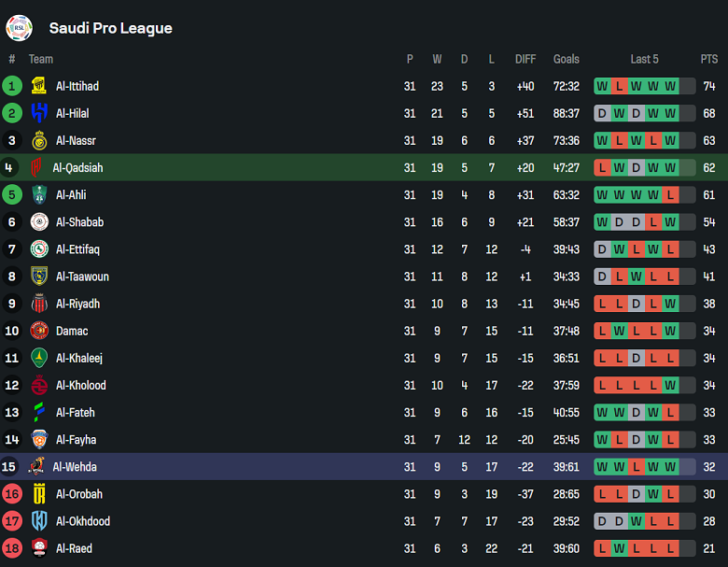Image resolution: width=728 pixels, height=567 pixels.
Task: Click the Al-Hilal club crest
Action: [x=39, y=113]
